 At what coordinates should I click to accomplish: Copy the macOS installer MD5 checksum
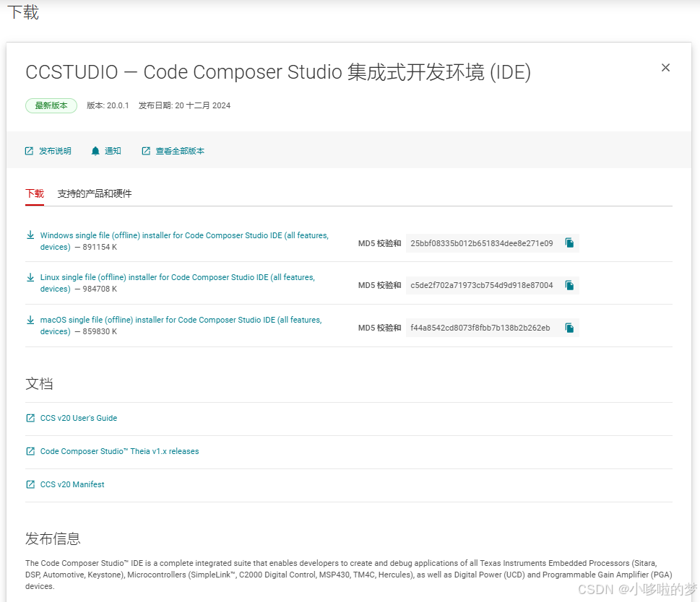(569, 328)
